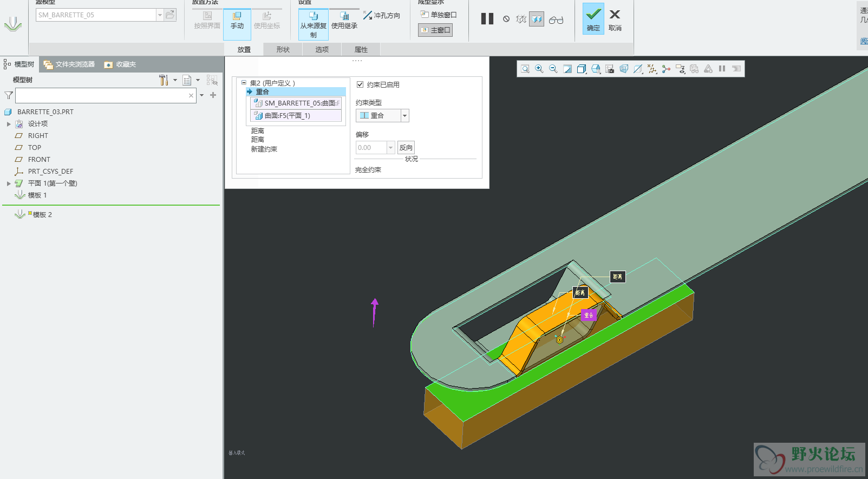Open the 文件夹浏览器 tab
Viewport: 868px width, 479px height.
click(69, 64)
